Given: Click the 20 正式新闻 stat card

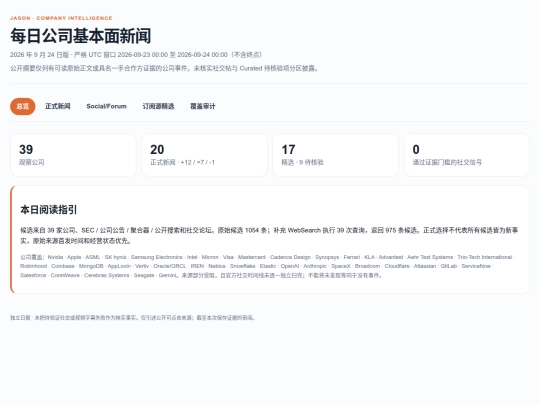Looking at the screenshot, I should 204,155.
